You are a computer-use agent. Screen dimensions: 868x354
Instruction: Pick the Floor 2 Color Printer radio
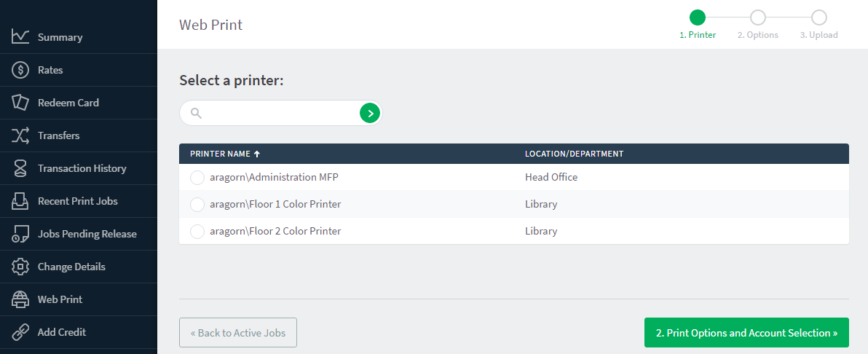[197, 232]
